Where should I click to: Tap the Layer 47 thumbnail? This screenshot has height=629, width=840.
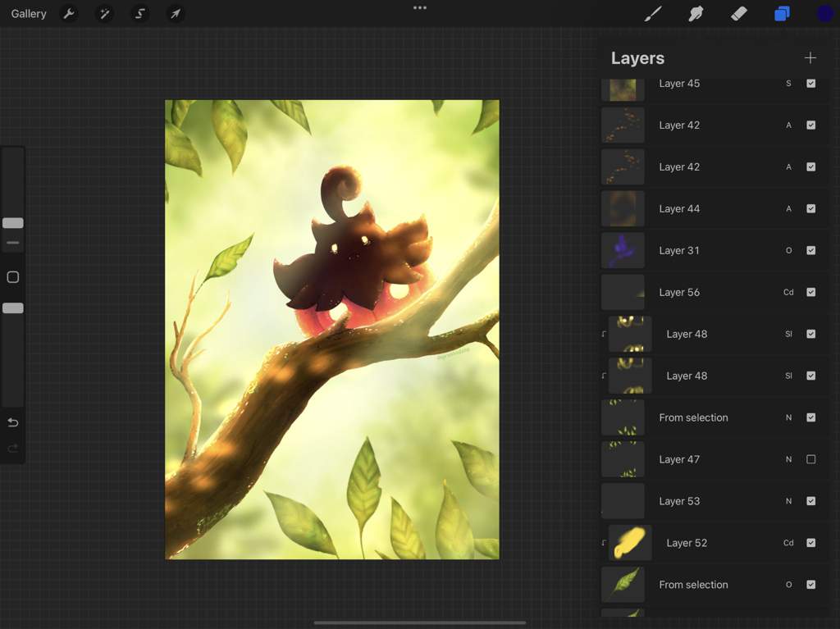pyautogui.click(x=623, y=459)
